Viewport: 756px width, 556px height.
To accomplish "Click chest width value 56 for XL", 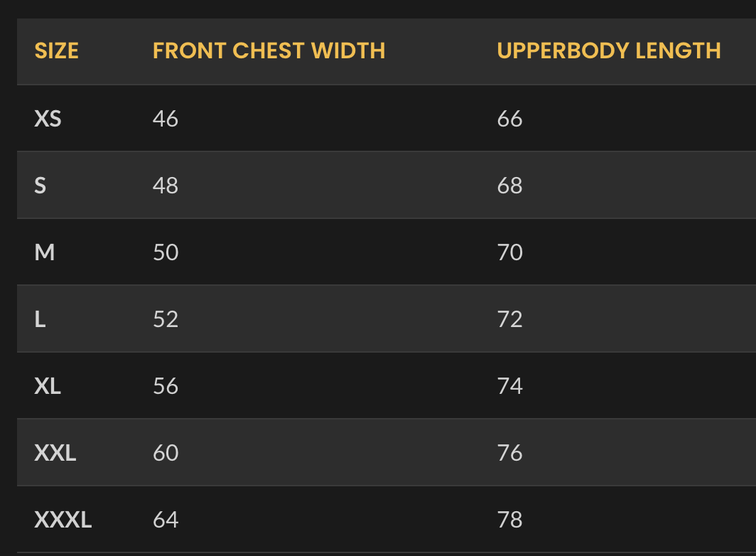I will (165, 386).
